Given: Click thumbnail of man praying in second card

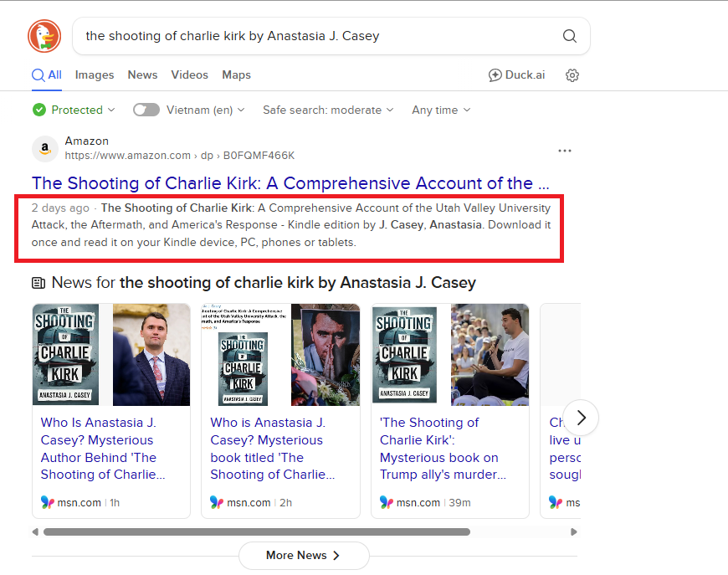Looking at the screenshot, I should (x=326, y=355).
